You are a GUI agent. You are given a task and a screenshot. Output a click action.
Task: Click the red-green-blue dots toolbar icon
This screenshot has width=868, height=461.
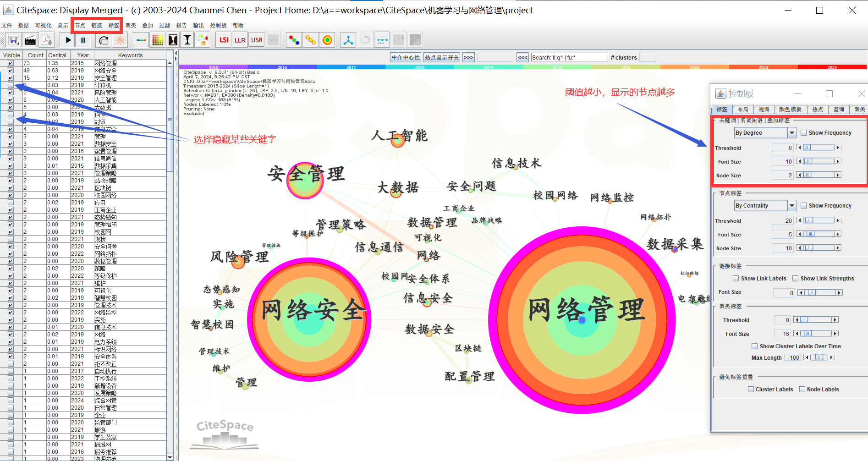click(294, 40)
